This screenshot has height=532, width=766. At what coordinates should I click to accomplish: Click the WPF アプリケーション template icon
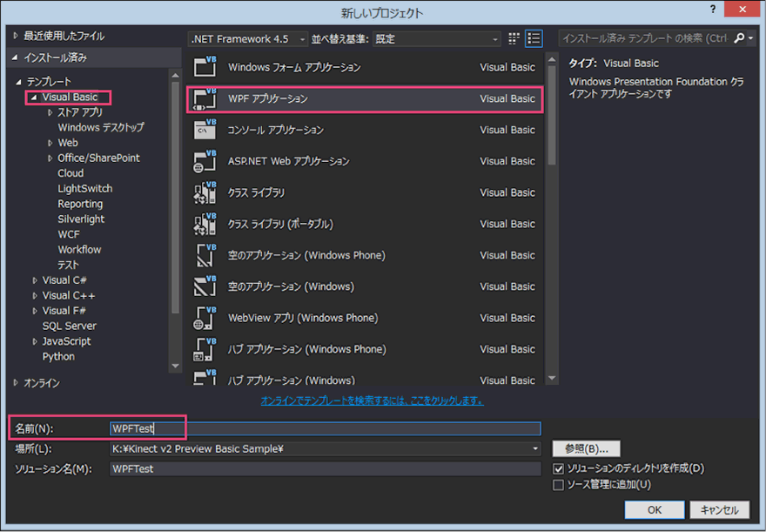click(x=205, y=98)
